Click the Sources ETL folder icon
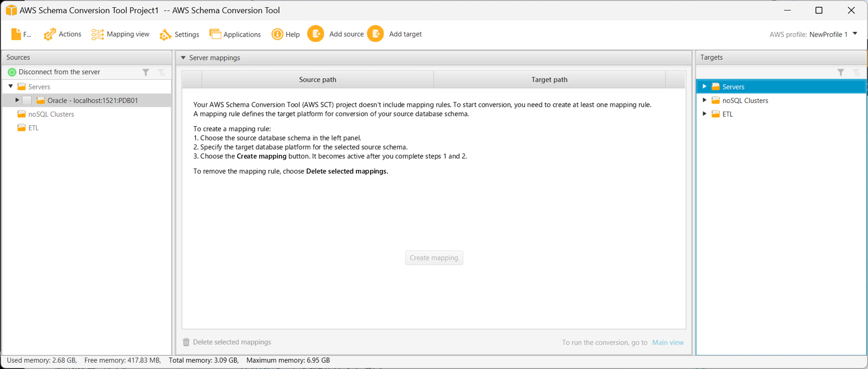The width and height of the screenshot is (868, 369). pyautogui.click(x=22, y=127)
